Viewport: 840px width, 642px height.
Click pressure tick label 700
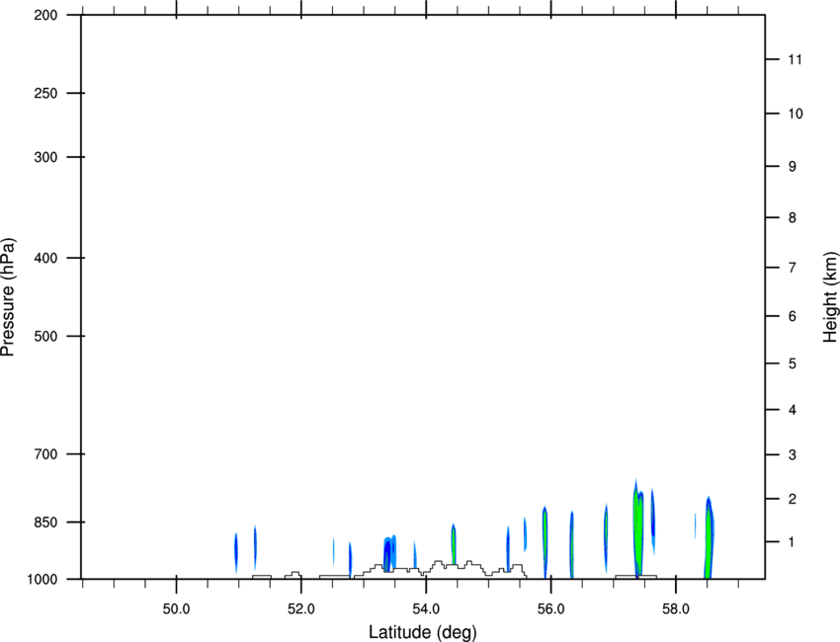coord(45,454)
